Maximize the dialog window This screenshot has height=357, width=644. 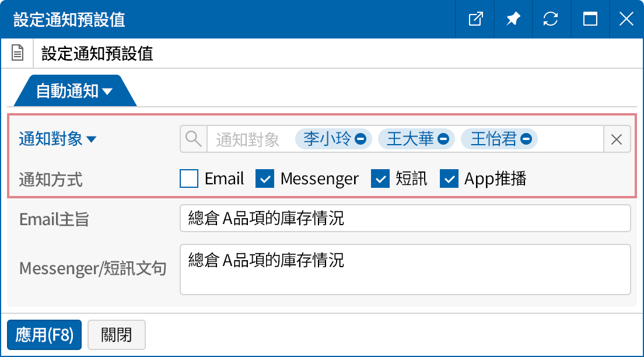point(590,19)
